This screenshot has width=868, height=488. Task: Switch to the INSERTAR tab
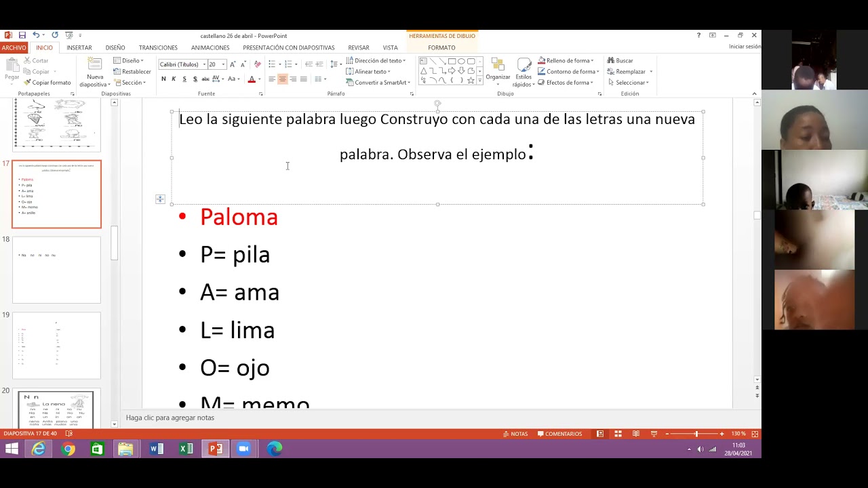pyautogui.click(x=79, y=48)
